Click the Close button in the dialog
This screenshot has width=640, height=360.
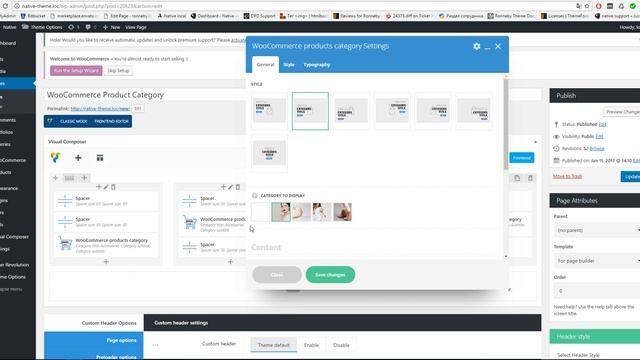(x=277, y=275)
